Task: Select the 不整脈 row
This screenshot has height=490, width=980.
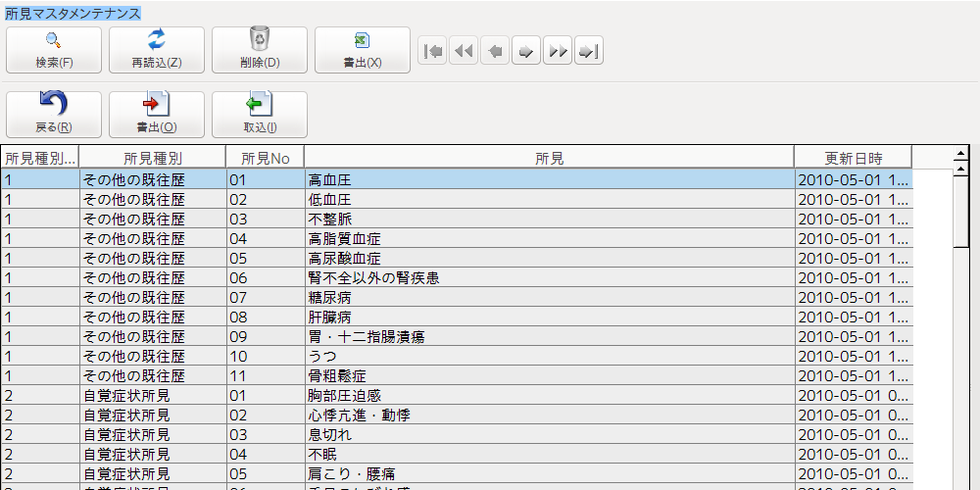Action: coord(457,220)
